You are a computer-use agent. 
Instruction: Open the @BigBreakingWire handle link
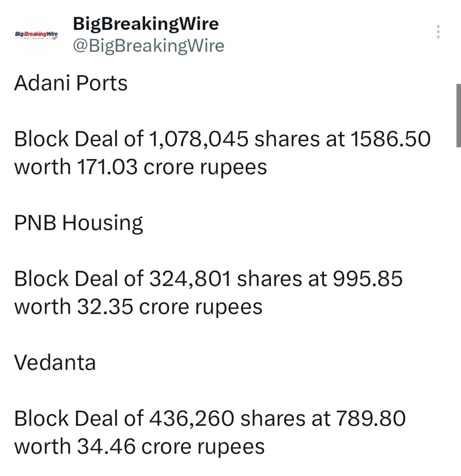pyautogui.click(x=148, y=46)
